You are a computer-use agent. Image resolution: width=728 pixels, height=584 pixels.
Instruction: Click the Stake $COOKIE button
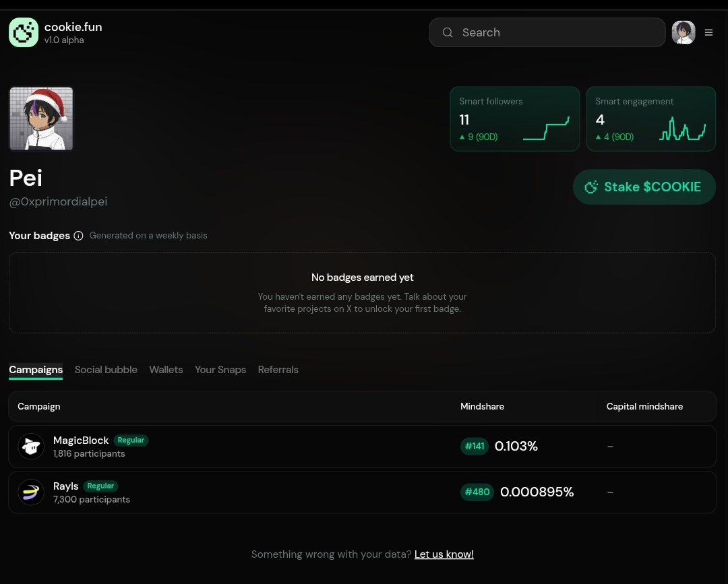click(x=644, y=187)
